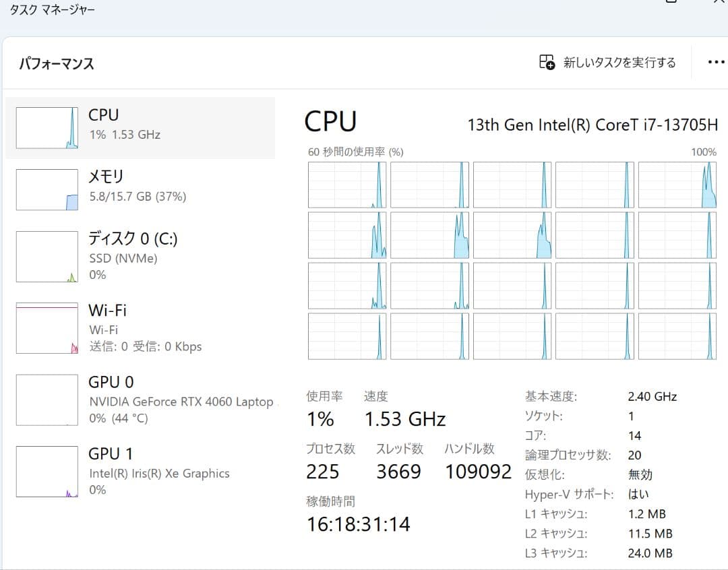Switch to the パフォーマンス tab
Viewport: 728px width, 570px height.
tap(57, 63)
